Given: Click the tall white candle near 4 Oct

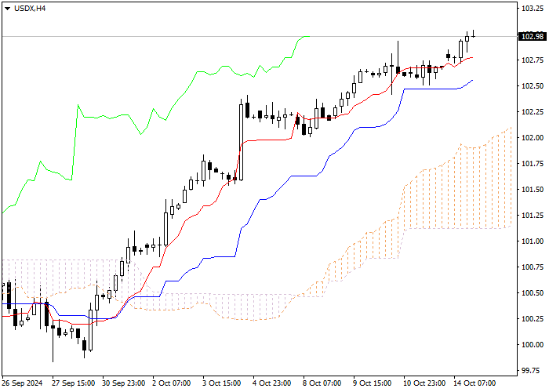Looking at the screenshot, I should (x=242, y=142).
